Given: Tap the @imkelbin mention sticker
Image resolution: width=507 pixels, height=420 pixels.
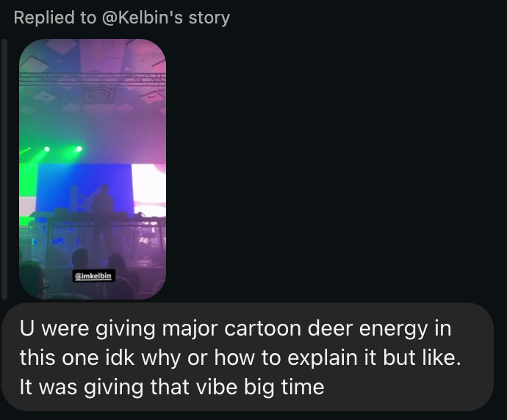Looking at the screenshot, I should [x=94, y=275].
